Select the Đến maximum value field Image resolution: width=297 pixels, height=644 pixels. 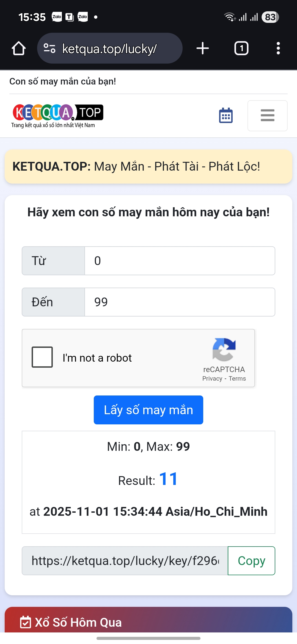click(180, 302)
